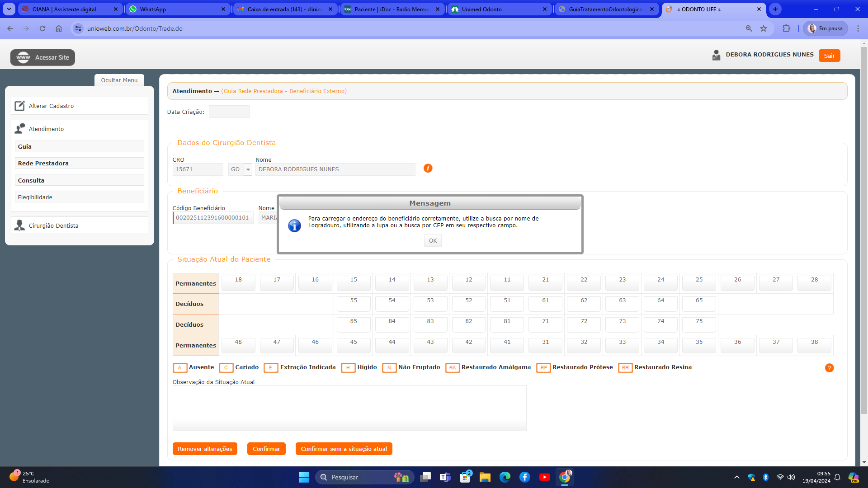Click the Alterar Cadastro edit icon
868x488 pixels.
[19, 106]
